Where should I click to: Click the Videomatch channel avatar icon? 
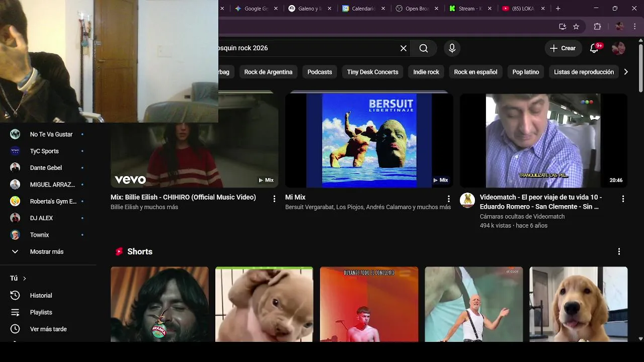pos(467,200)
